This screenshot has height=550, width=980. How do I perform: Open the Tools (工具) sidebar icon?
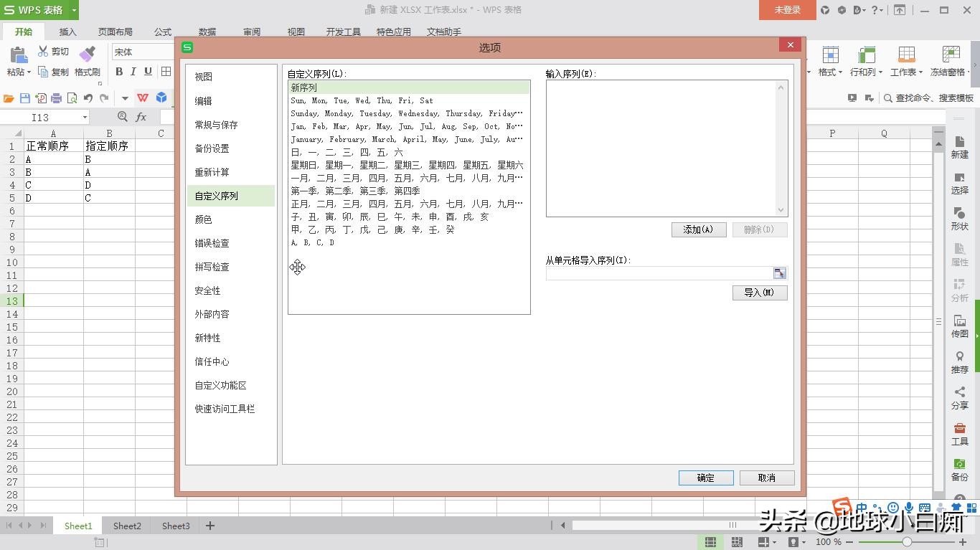pyautogui.click(x=959, y=433)
